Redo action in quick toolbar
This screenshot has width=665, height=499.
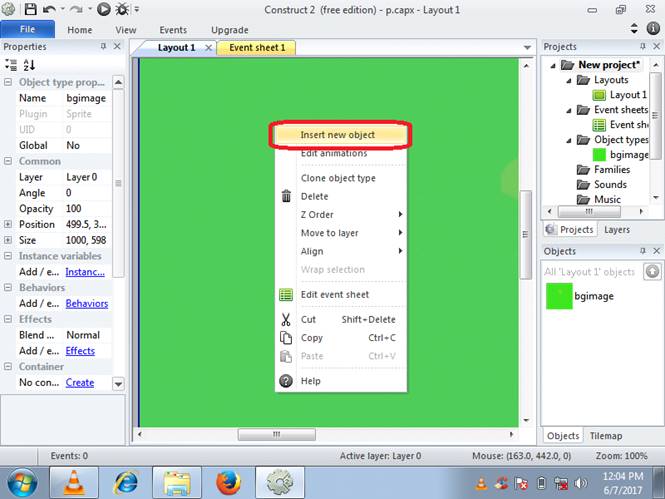(x=76, y=9)
